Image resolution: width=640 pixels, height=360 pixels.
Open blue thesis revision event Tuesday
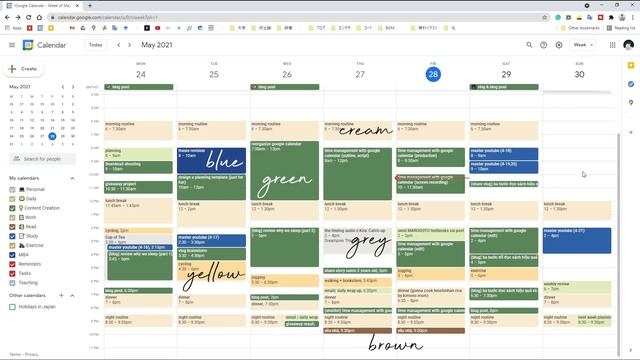pos(211,160)
